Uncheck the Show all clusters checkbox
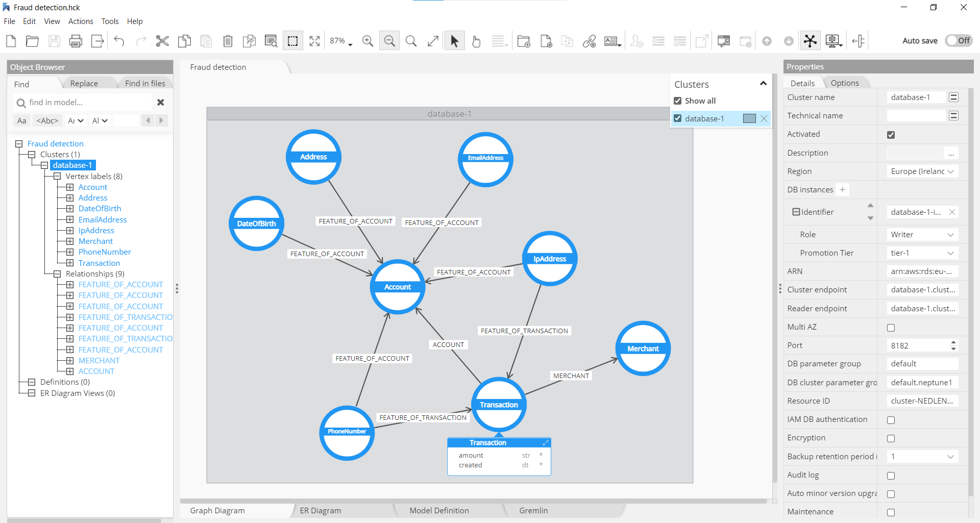Screen dimensions: 980x523 click(x=678, y=101)
